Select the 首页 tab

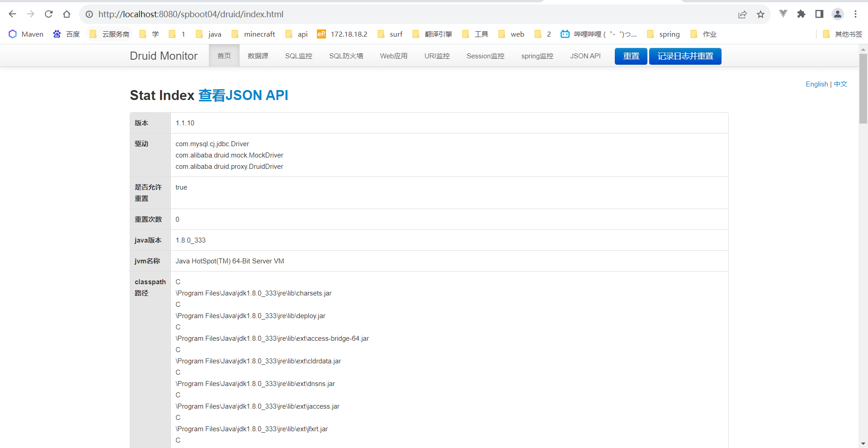[x=224, y=56]
